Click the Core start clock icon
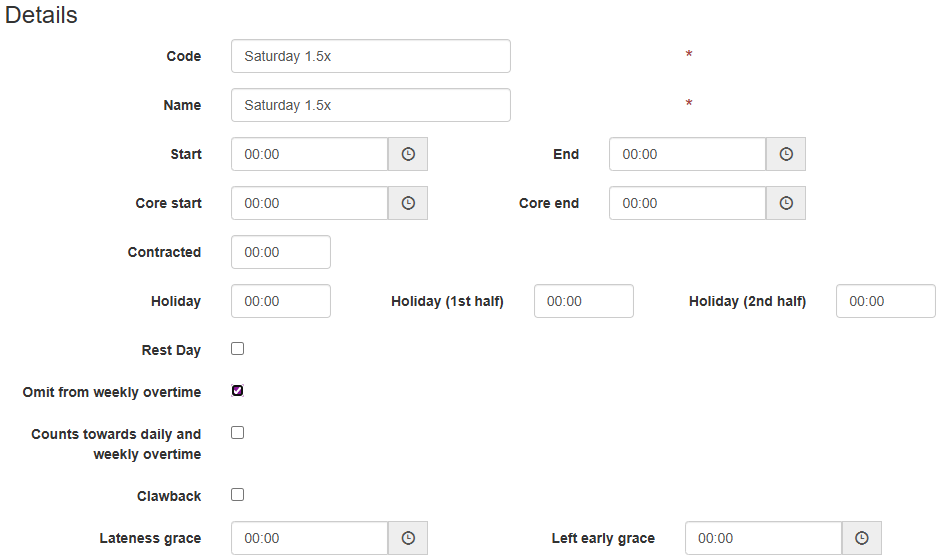Image resolution: width=942 pixels, height=560 pixels. coord(408,203)
